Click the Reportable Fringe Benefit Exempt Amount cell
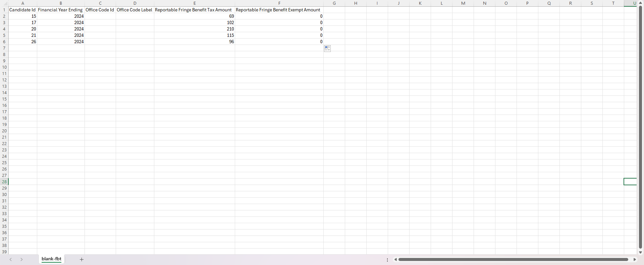This screenshot has width=644, height=265. [x=279, y=10]
